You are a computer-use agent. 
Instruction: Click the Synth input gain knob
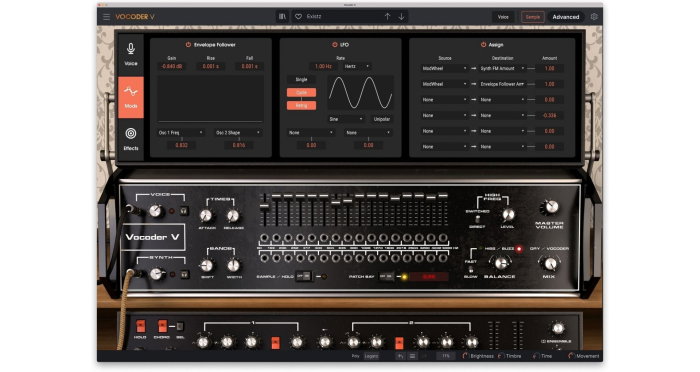tap(156, 274)
